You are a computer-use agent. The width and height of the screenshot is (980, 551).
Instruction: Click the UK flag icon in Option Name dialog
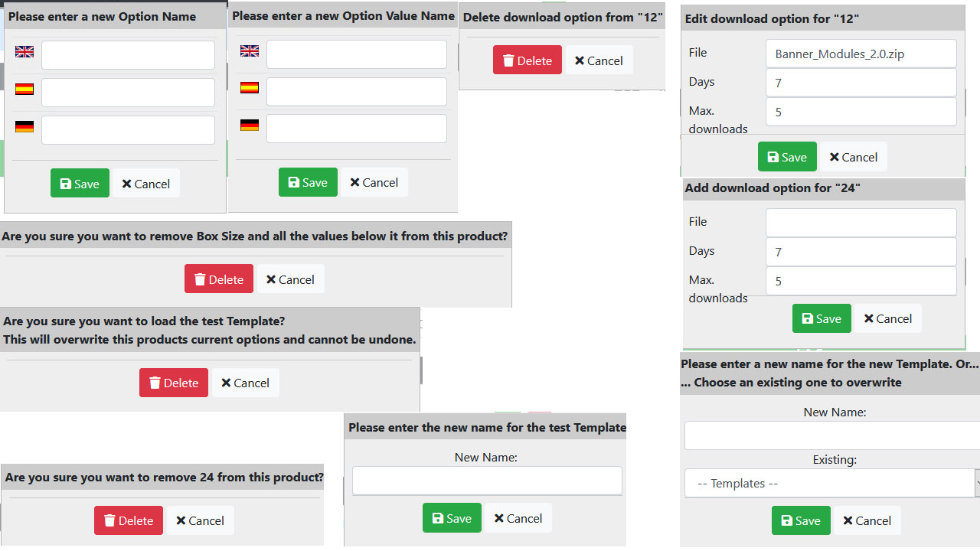click(24, 51)
